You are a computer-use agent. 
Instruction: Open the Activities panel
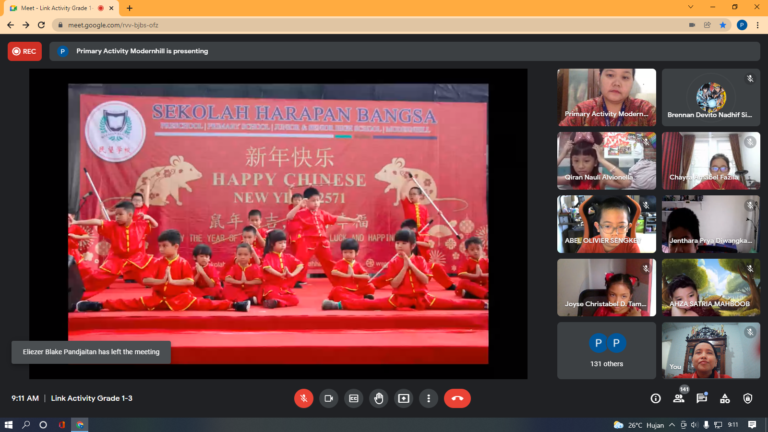(x=725, y=398)
